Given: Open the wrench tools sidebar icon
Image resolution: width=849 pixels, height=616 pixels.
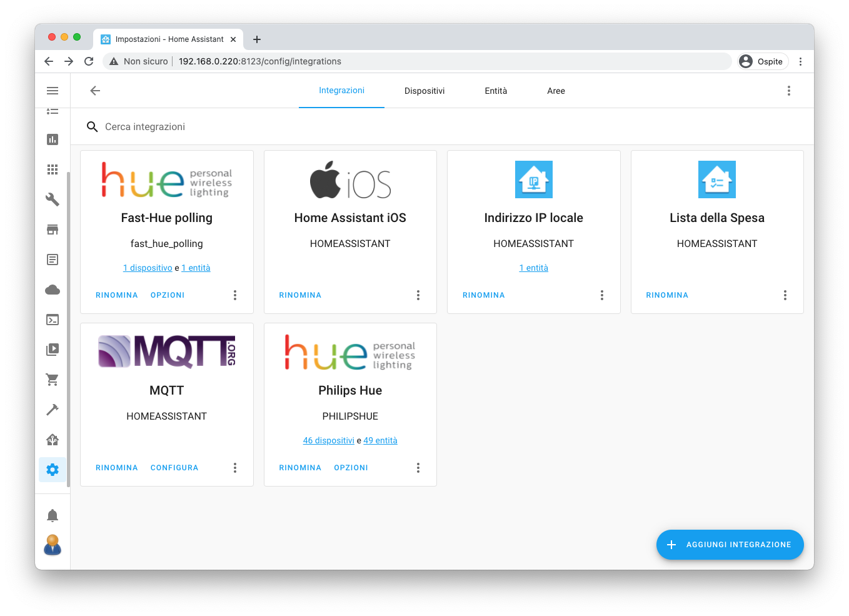Looking at the screenshot, I should (53, 199).
